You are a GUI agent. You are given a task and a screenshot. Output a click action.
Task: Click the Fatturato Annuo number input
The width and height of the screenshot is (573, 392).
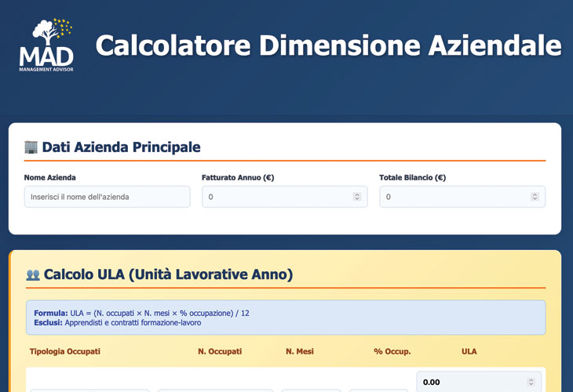tap(279, 197)
